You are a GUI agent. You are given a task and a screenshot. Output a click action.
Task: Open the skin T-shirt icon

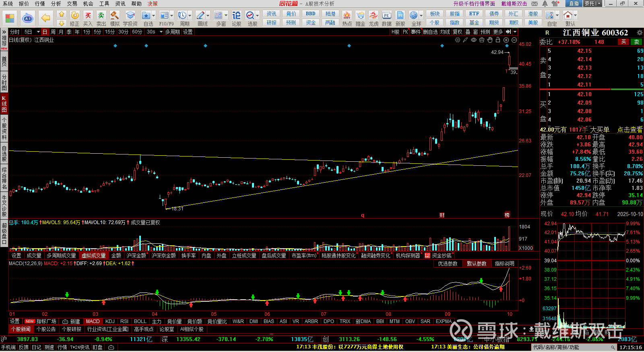point(555,4)
